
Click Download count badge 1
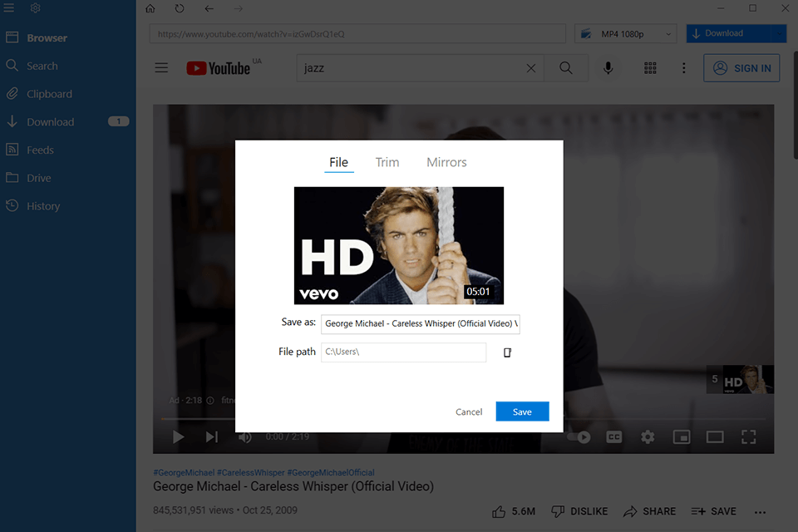point(119,121)
